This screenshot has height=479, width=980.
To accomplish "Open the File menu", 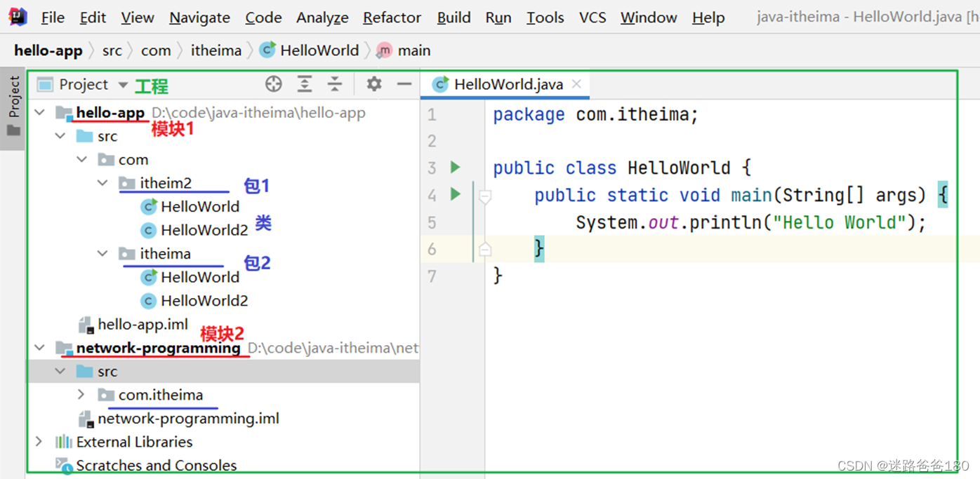I will (x=53, y=18).
